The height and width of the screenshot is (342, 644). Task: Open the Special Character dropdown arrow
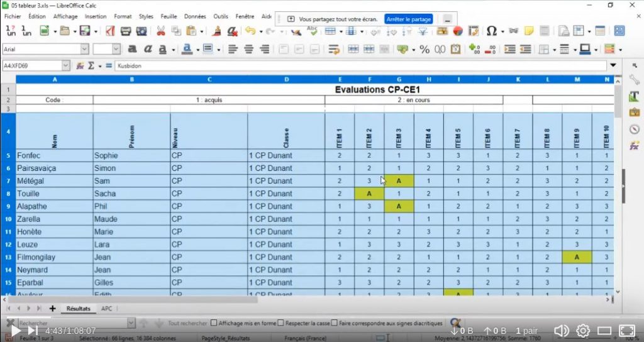pyautogui.click(x=502, y=31)
